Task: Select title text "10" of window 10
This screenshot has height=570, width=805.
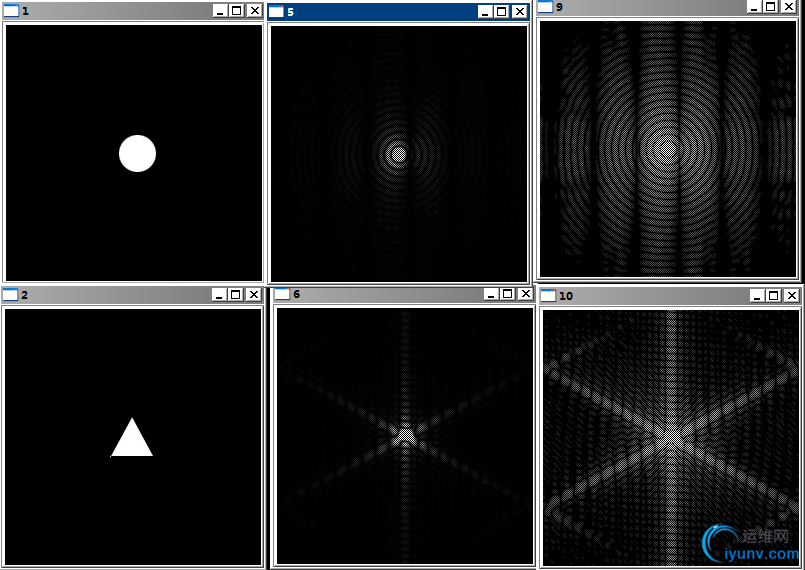Action: [566, 296]
